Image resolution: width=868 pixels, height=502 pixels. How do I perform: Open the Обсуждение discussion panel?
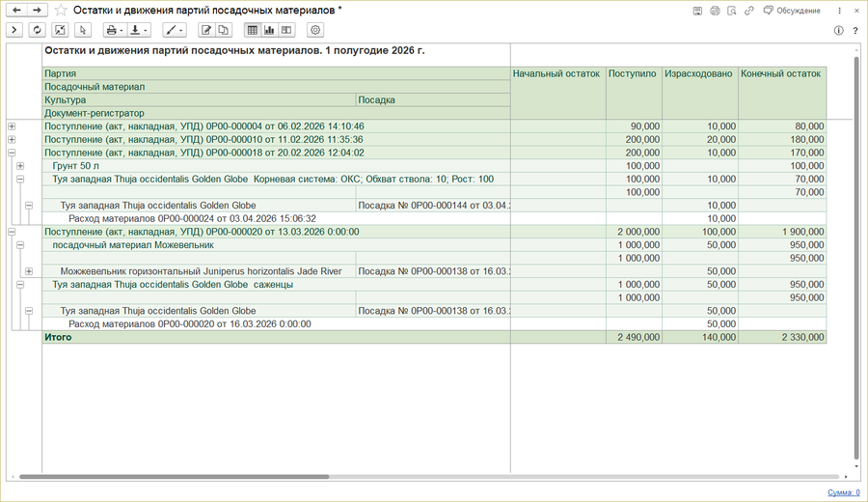[792, 11]
